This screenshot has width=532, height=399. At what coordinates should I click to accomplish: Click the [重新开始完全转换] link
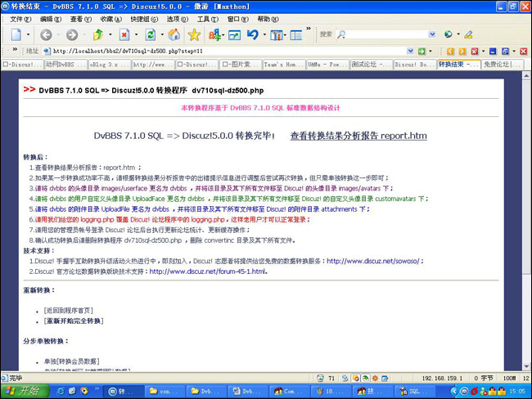click(74, 321)
